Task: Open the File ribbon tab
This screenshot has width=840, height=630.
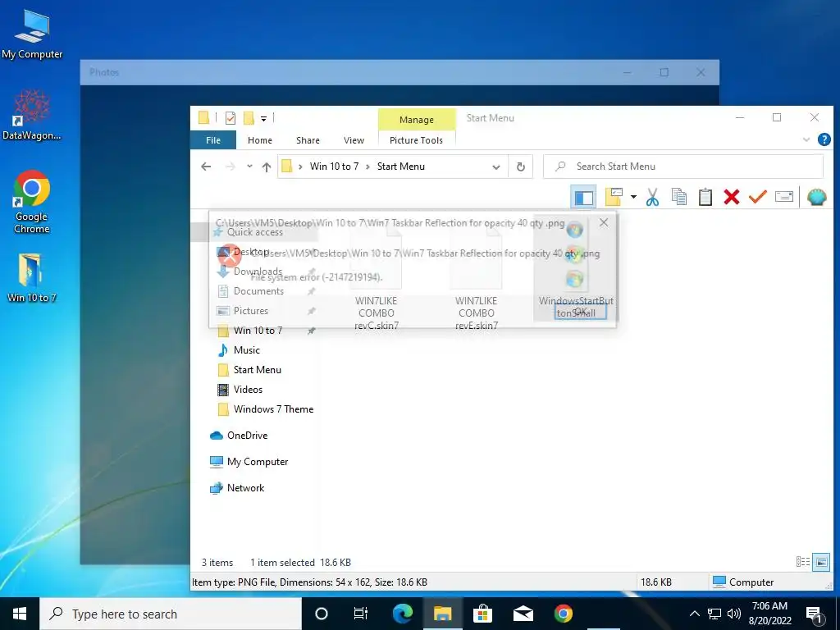Action: [x=213, y=140]
